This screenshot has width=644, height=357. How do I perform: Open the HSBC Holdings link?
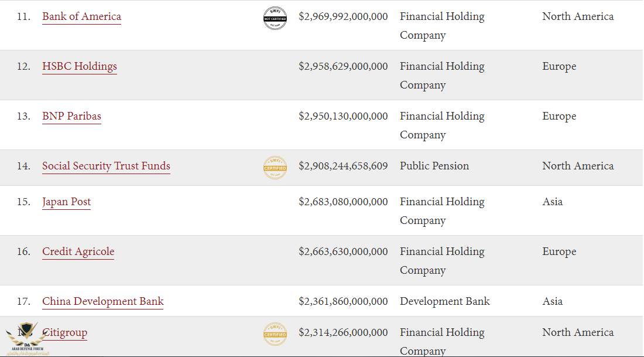(80, 66)
